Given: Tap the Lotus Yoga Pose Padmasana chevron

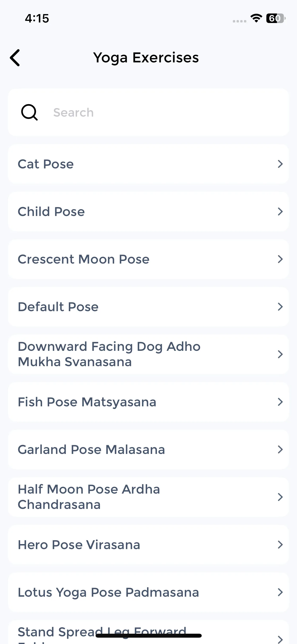Looking at the screenshot, I should tap(280, 592).
